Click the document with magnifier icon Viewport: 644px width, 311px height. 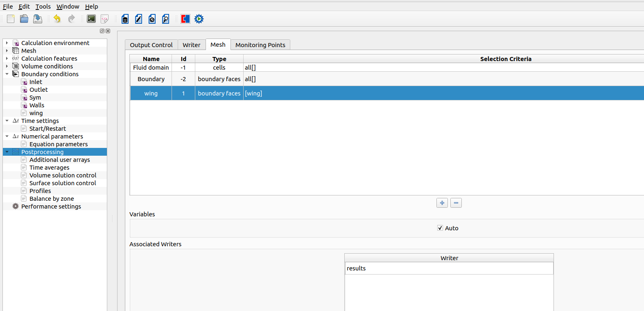click(x=166, y=19)
